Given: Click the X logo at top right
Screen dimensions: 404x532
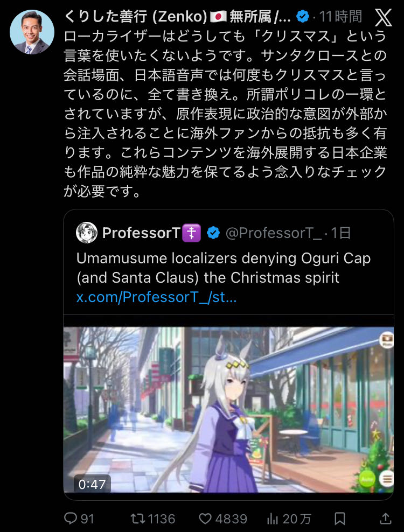Looking at the screenshot, I should pos(384,17).
